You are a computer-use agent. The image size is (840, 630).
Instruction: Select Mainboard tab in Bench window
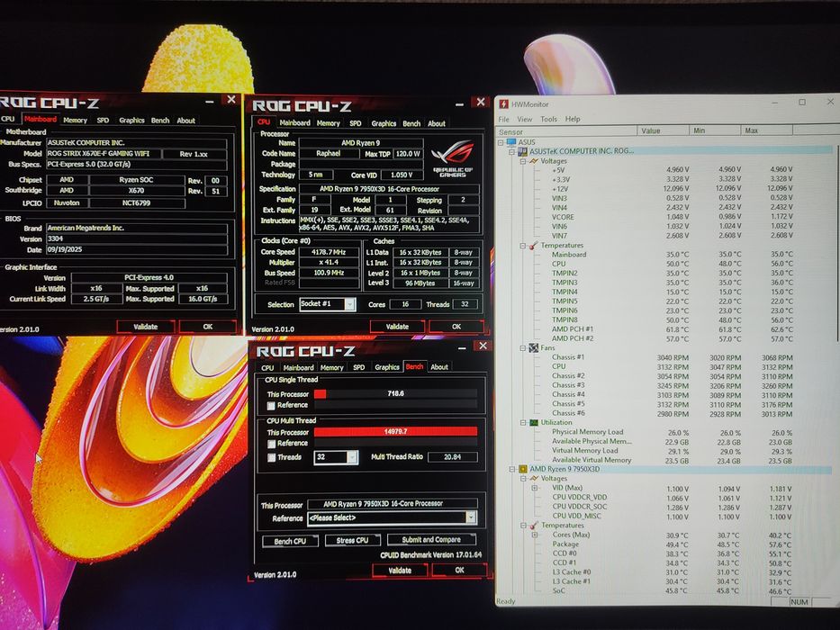point(298,367)
